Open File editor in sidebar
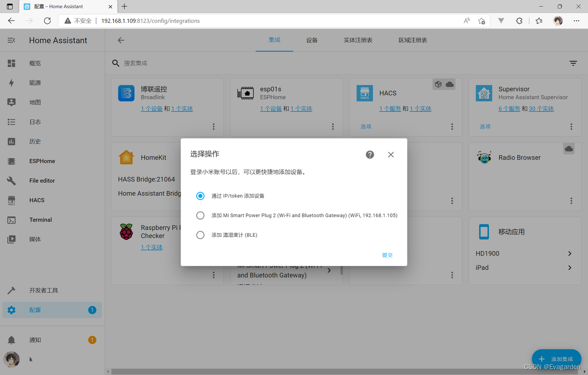This screenshot has width=588, height=375. (x=52, y=181)
